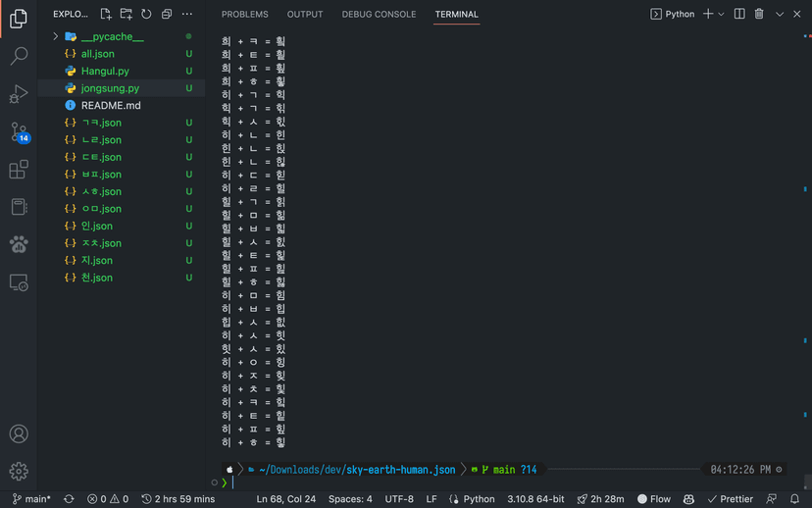
Task: Click the UTF-8 encoding selector
Action: click(399, 499)
